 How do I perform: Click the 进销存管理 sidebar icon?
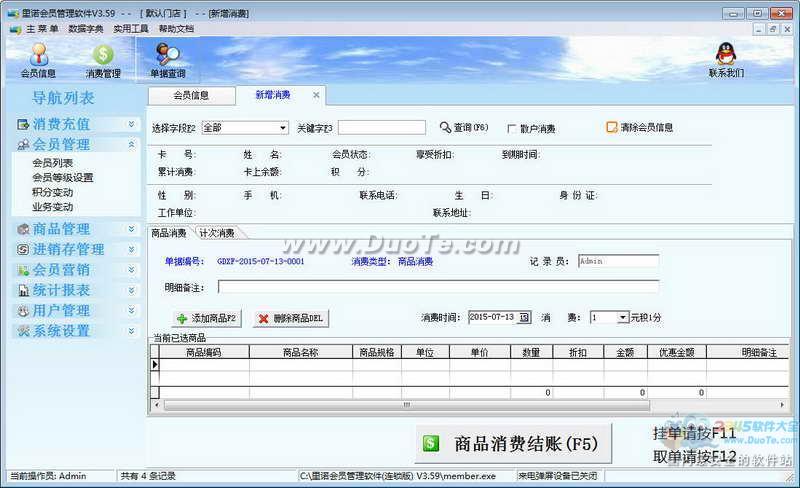[23, 250]
